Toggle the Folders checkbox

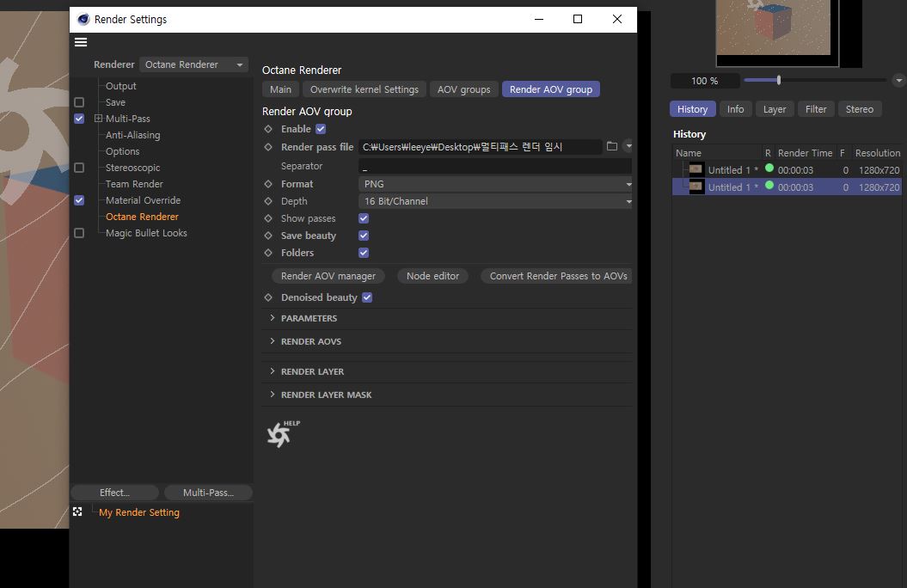(x=364, y=253)
